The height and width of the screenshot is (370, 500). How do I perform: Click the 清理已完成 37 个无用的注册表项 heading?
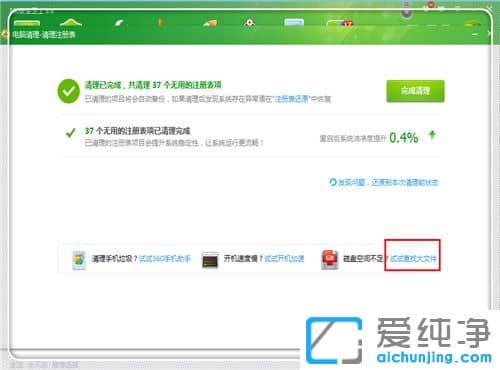tap(153, 85)
